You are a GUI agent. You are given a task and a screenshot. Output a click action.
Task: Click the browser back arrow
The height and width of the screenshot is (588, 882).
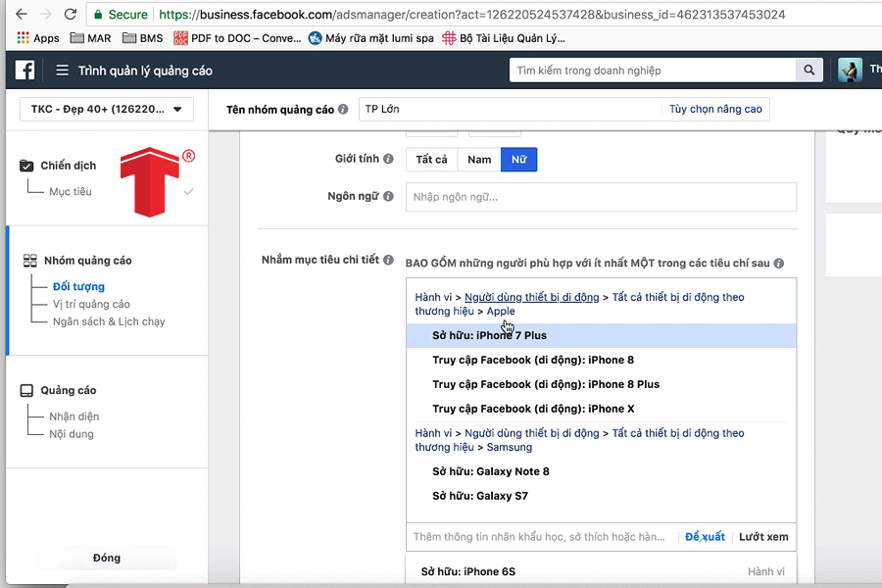pyautogui.click(x=22, y=14)
